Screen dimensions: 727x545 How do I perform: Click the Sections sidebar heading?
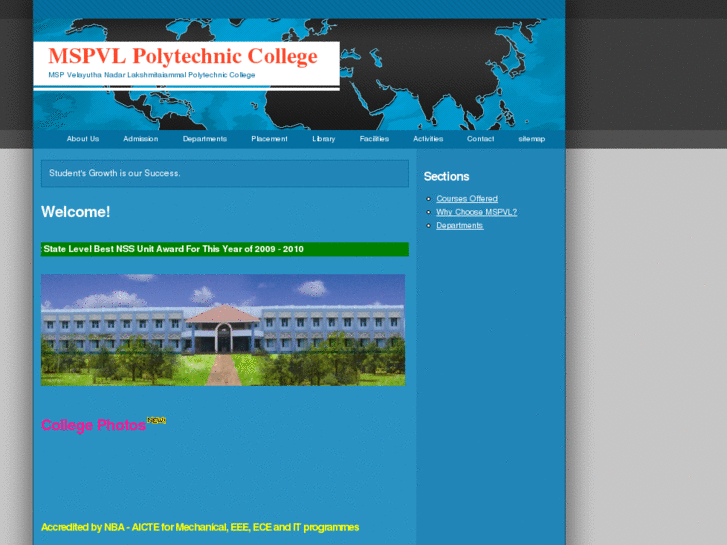(446, 177)
